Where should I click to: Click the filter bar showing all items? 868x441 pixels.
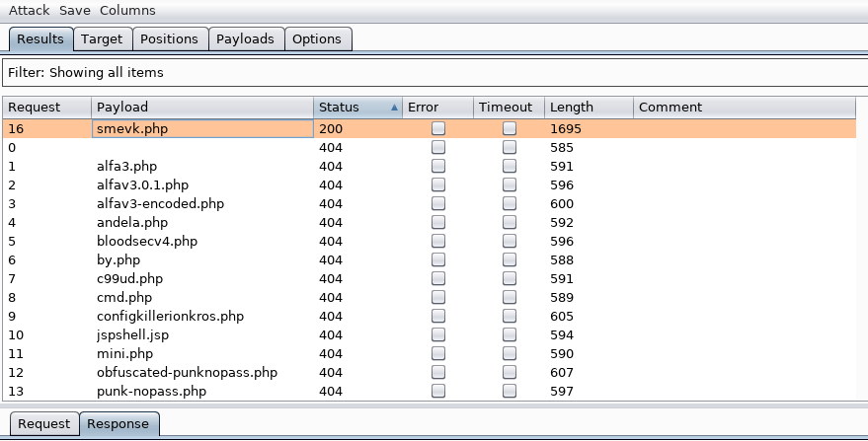coord(433,72)
